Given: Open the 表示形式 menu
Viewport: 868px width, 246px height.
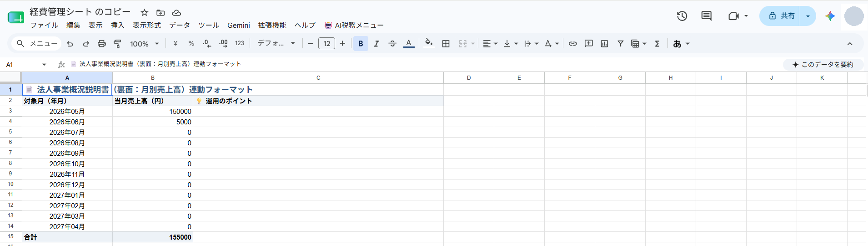Looking at the screenshot, I should [147, 26].
